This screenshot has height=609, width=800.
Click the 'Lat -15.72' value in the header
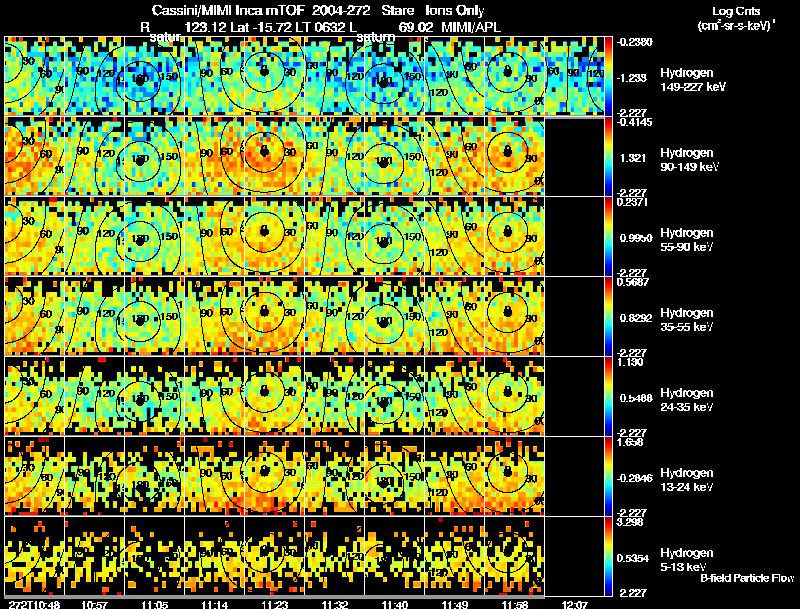click(261, 27)
